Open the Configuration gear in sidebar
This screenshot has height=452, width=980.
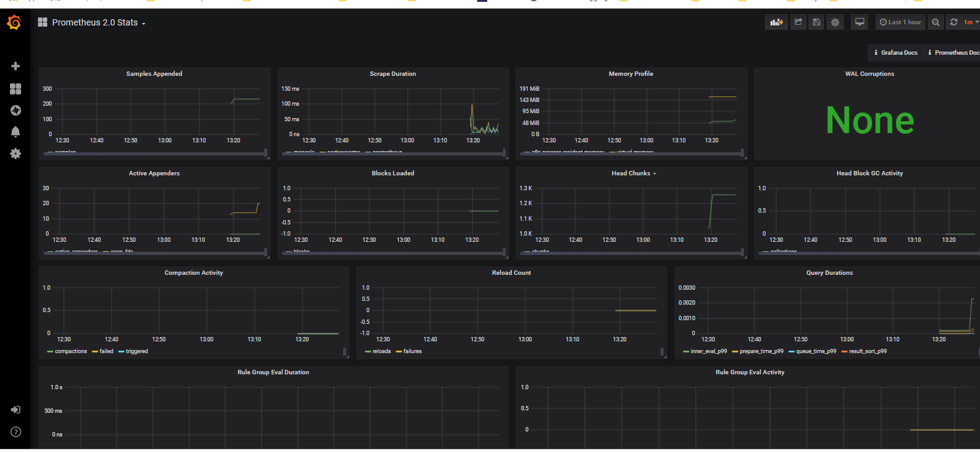(x=16, y=154)
